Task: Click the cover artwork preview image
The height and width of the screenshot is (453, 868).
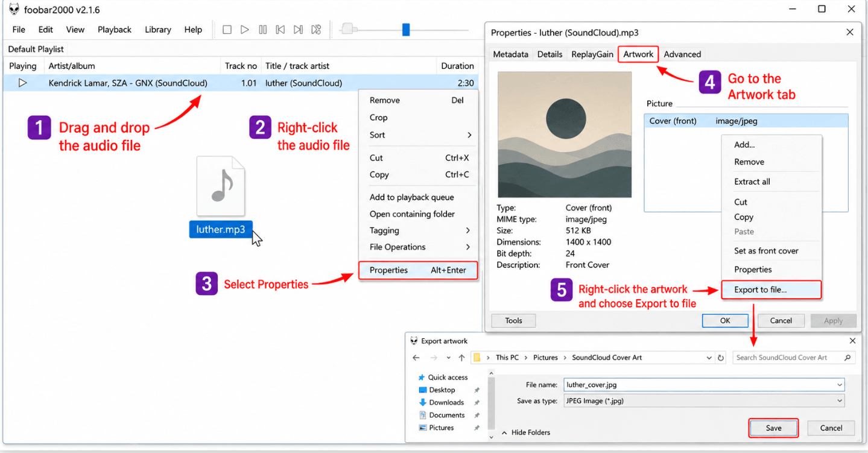Action: (565, 135)
